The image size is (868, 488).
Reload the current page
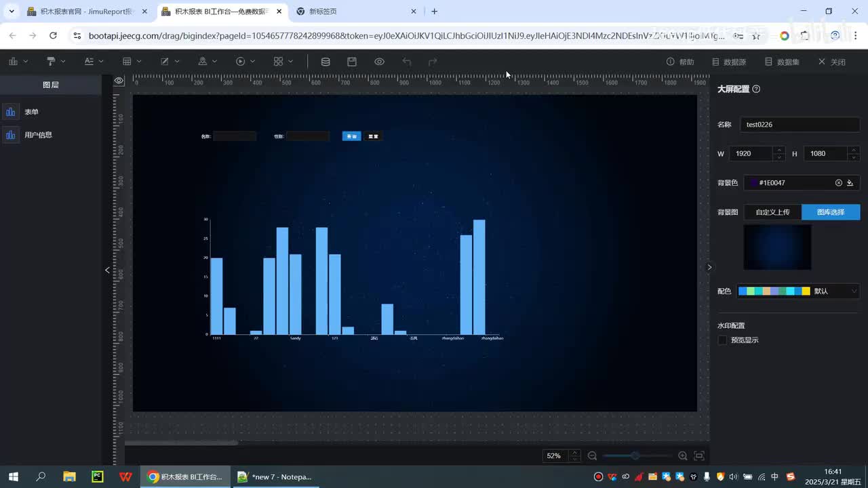pos(53,35)
